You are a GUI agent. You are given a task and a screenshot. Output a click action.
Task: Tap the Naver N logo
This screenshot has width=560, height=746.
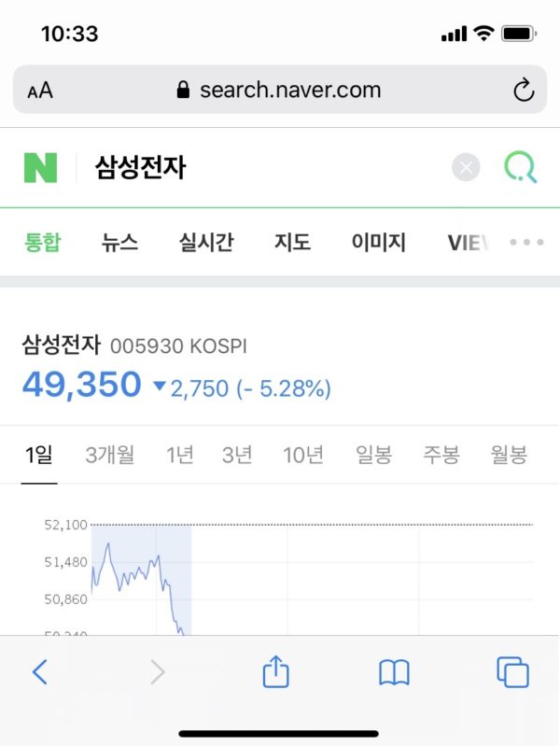[x=40, y=168]
